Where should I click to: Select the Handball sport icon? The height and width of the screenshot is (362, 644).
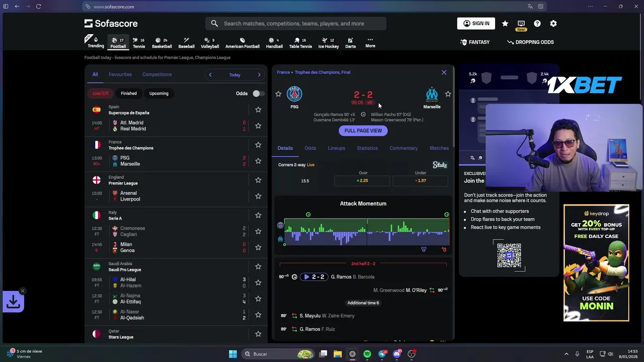(x=274, y=43)
